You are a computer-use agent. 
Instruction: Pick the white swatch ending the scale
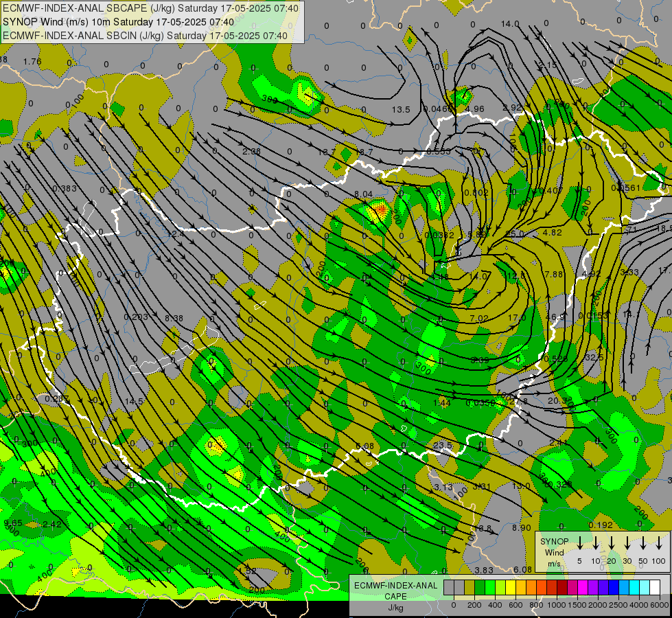click(x=655, y=587)
